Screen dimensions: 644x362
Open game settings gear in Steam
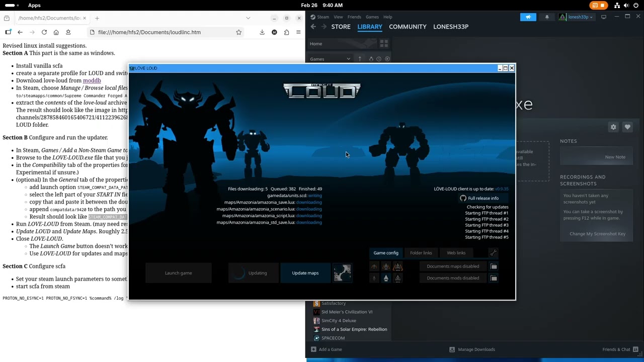pos(613,127)
